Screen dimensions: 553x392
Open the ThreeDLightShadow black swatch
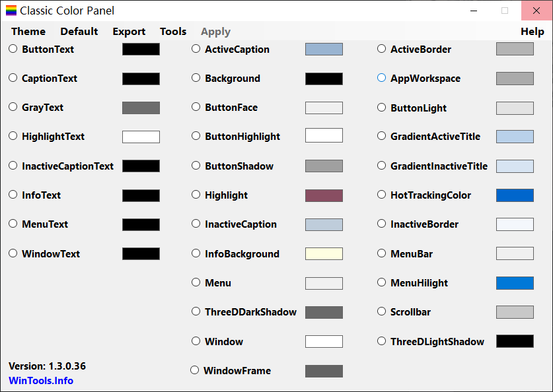[515, 341]
